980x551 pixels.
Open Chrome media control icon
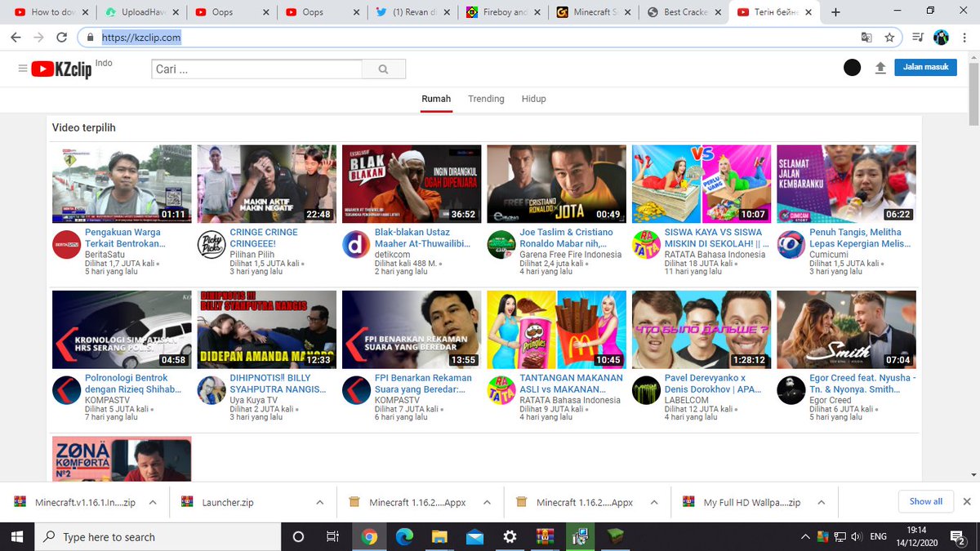(x=917, y=38)
